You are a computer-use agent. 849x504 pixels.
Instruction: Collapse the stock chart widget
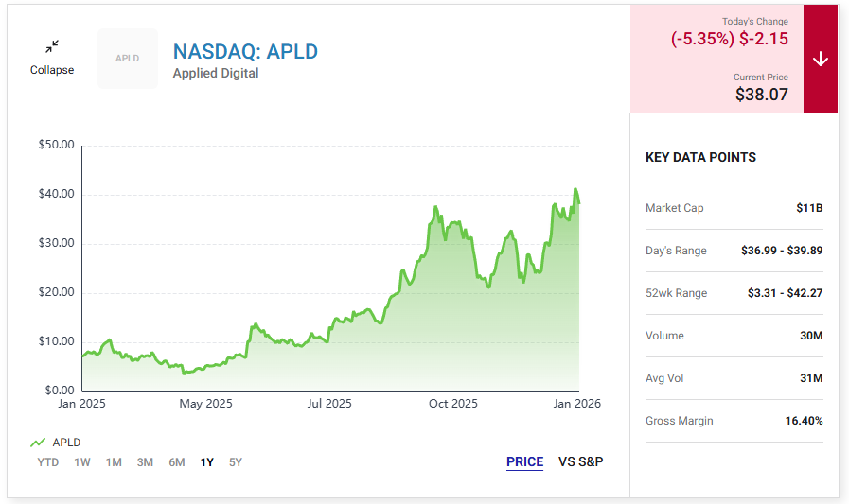(x=52, y=58)
